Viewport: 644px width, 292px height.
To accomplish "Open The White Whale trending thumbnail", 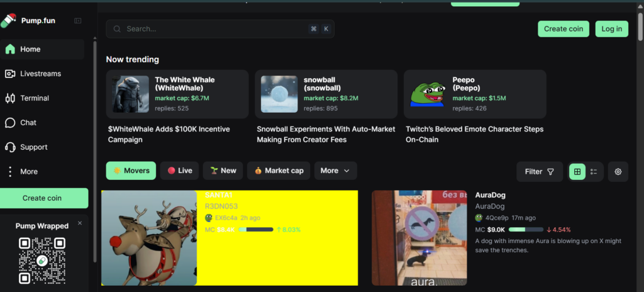I will coord(131,94).
